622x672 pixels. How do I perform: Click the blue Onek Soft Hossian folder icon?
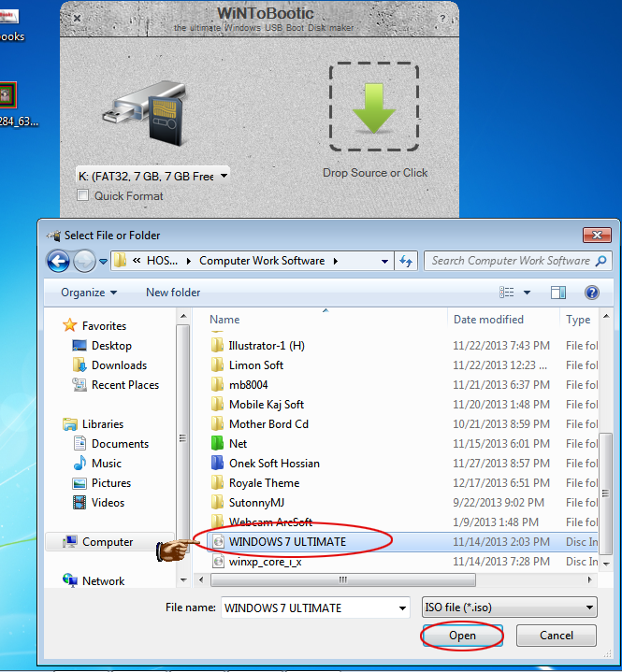pos(217,463)
